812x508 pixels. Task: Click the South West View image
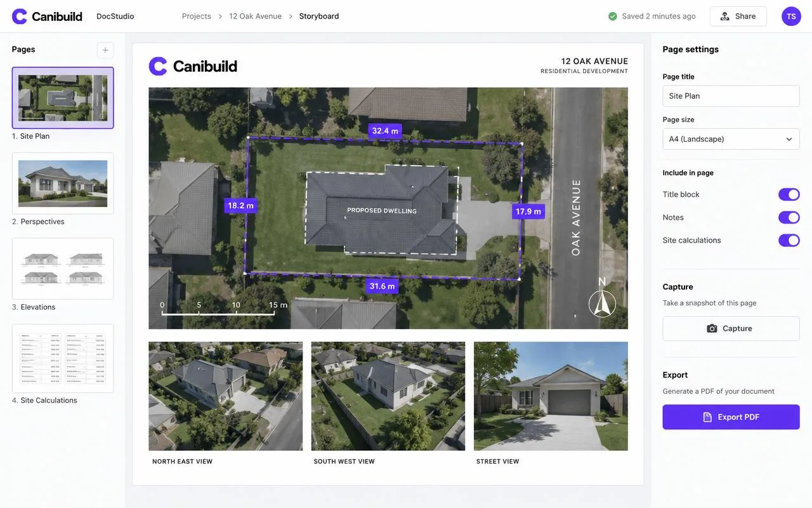click(x=388, y=396)
